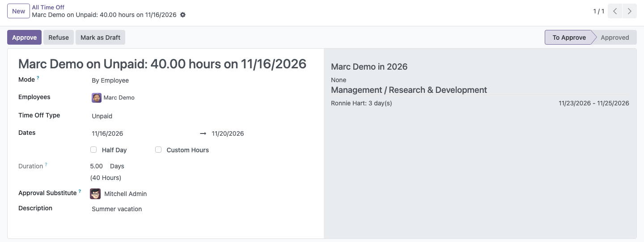This screenshot has height=242, width=644.
Task: Click the (40 Hours) text
Action: (106, 178)
